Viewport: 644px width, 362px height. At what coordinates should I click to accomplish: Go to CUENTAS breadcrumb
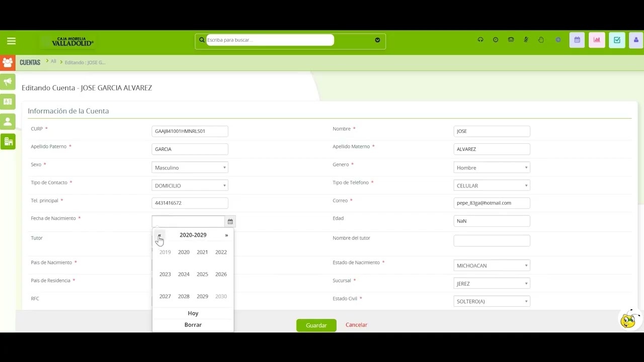coord(30,62)
